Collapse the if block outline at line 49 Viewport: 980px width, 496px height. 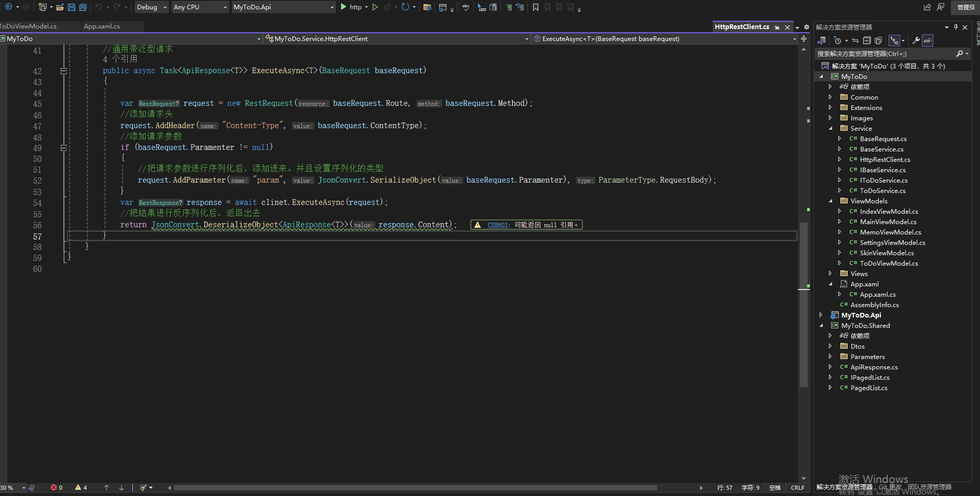click(64, 148)
